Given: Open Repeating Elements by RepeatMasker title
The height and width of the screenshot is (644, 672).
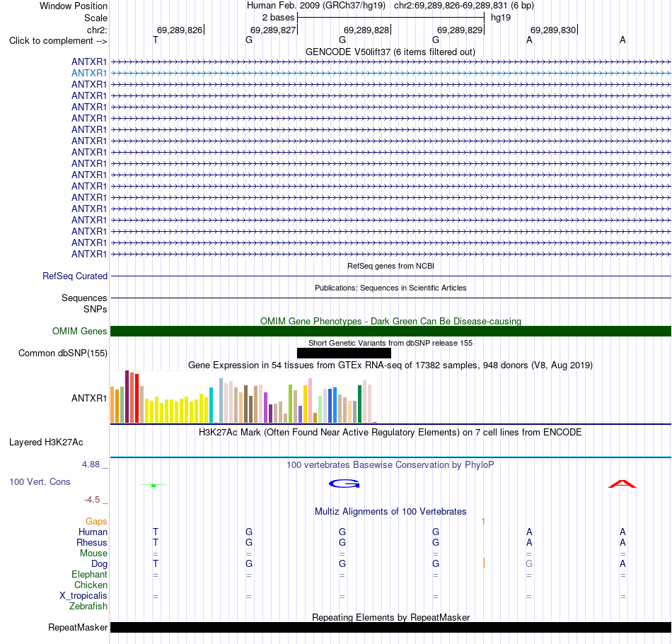Looking at the screenshot, I should 390,617.
